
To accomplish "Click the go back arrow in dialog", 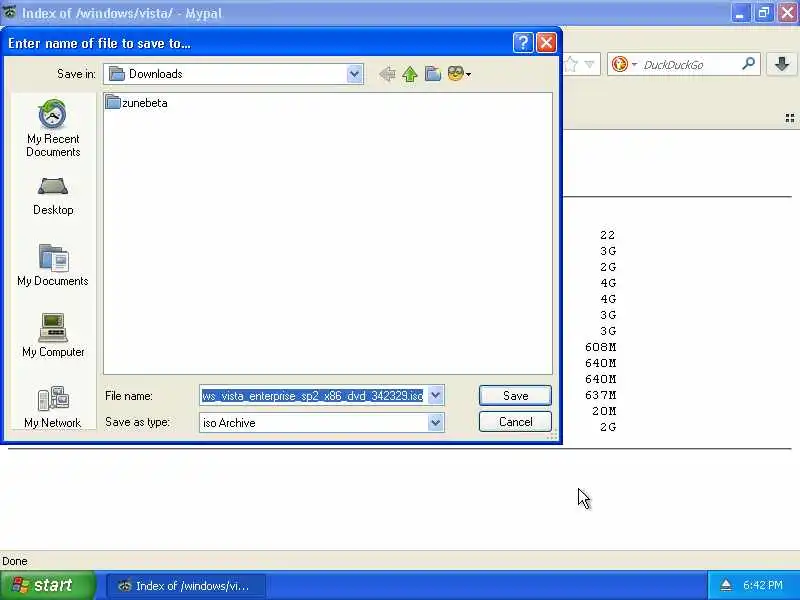I will (387, 74).
